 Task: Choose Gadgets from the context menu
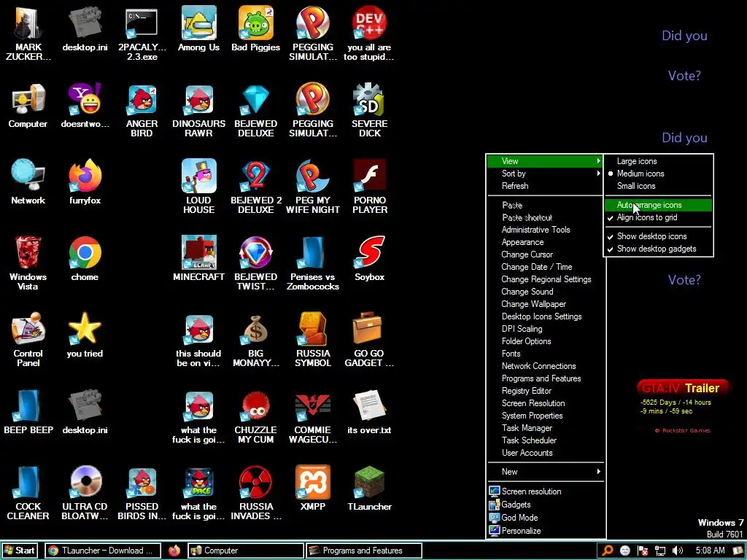tap(546, 505)
